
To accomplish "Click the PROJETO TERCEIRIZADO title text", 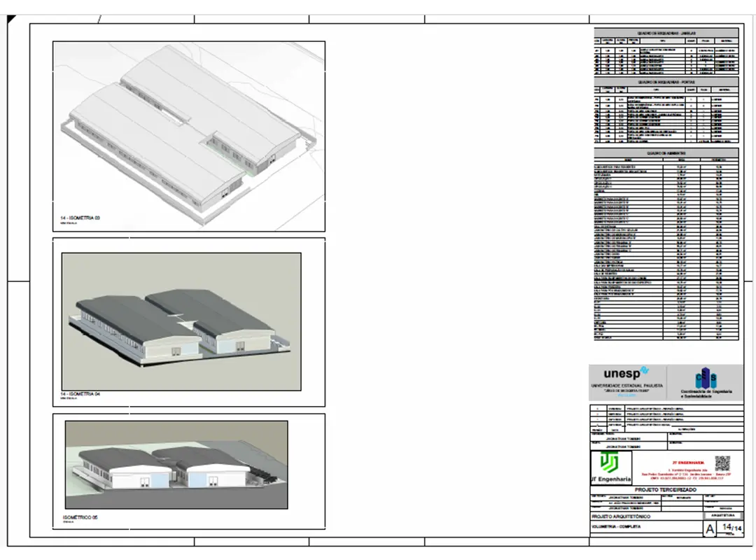I will (665, 490).
